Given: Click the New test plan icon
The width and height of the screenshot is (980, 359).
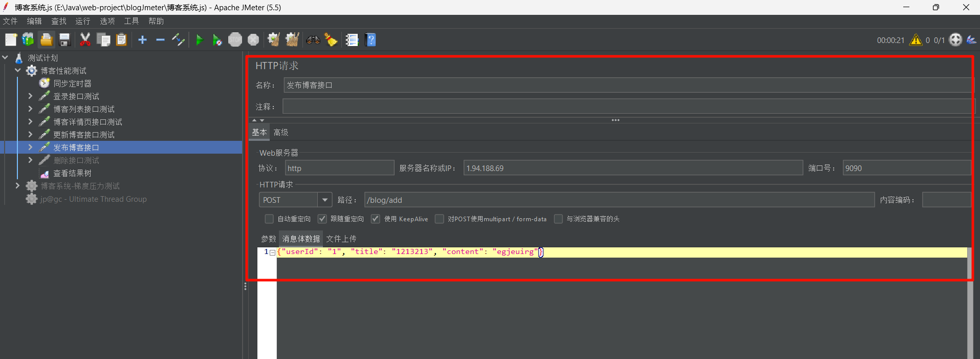Looking at the screenshot, I should pos(11,40).
